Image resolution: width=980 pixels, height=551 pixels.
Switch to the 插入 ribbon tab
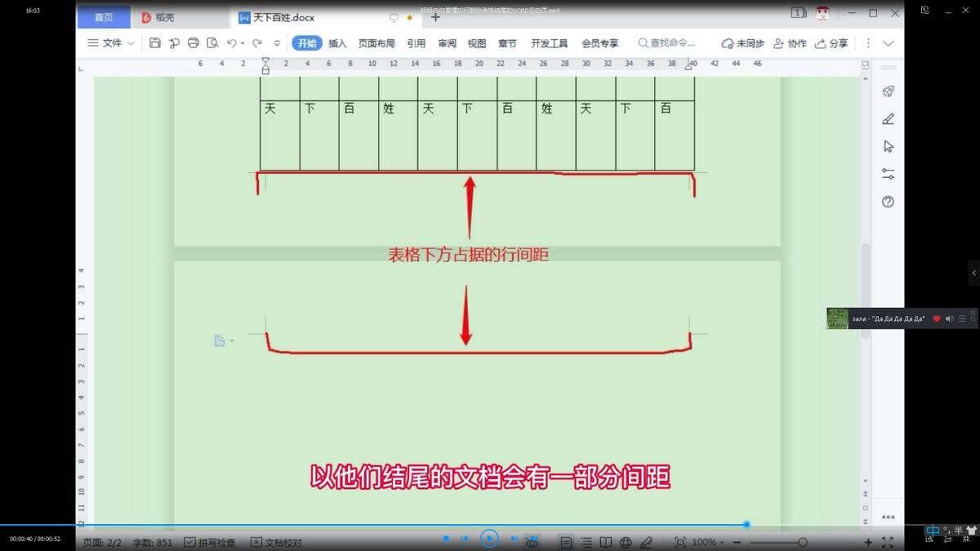point(336,43)
